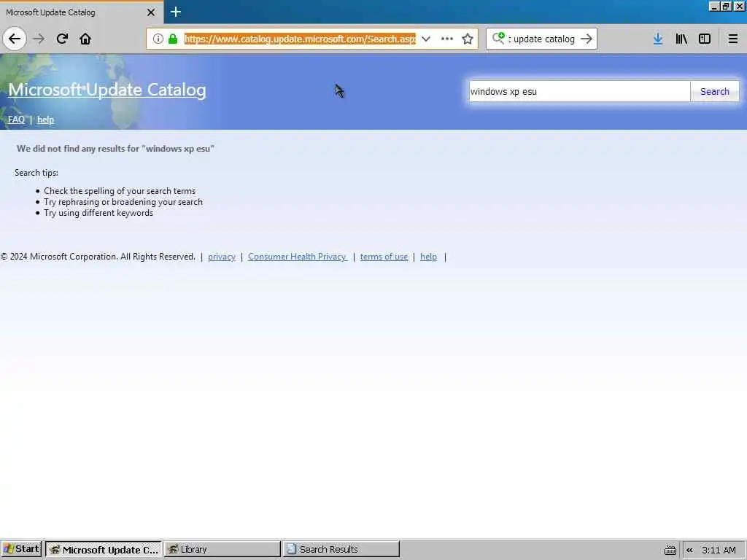Switch to the Library taskbar window
Screen dimensions: 747x560
(222, 549)
